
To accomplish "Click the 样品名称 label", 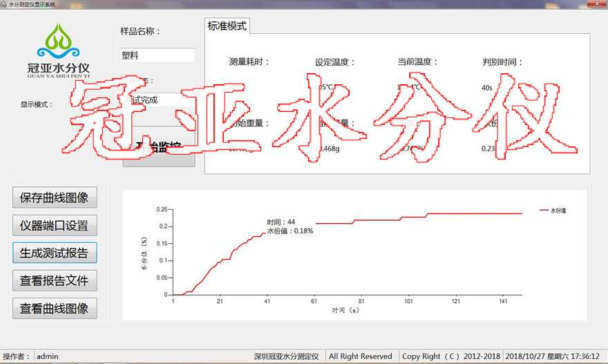I will (x=140, y=31).
